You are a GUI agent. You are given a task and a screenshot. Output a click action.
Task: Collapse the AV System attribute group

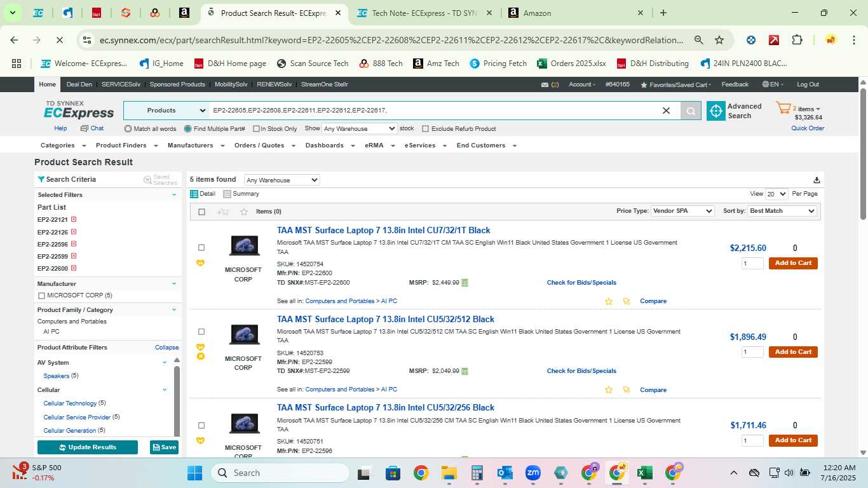pos(165,363)
